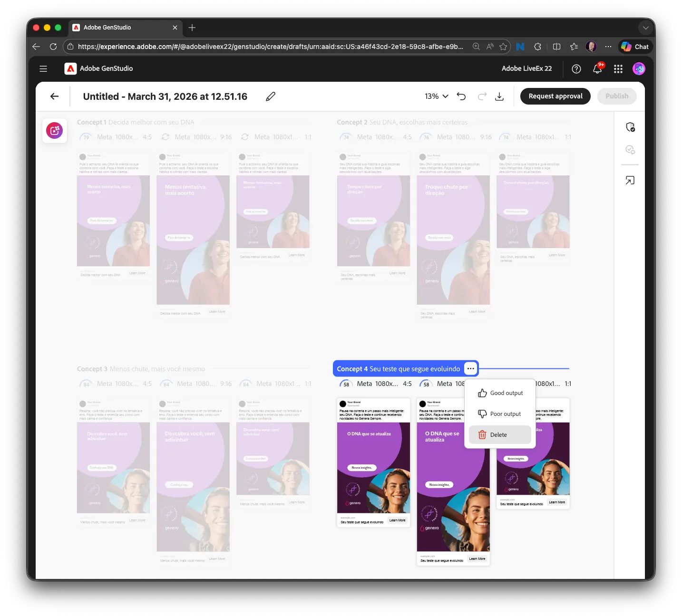
Task: Download the draft assets
Action: click(x=499, y=96)
